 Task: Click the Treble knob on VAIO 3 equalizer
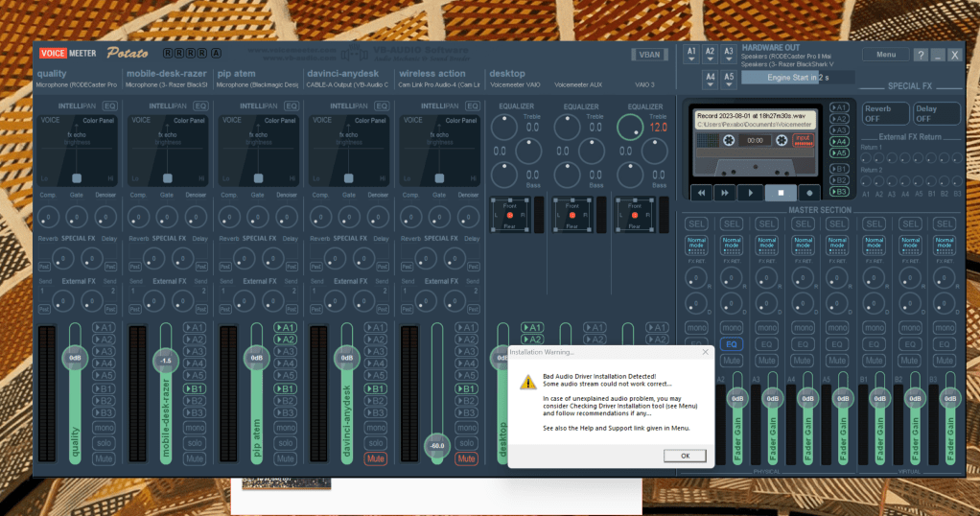(630, 127)
